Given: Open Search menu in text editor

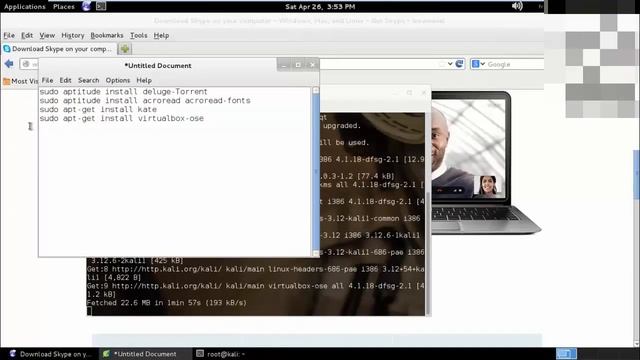Looking at the screenshot, I should point(89,80).
